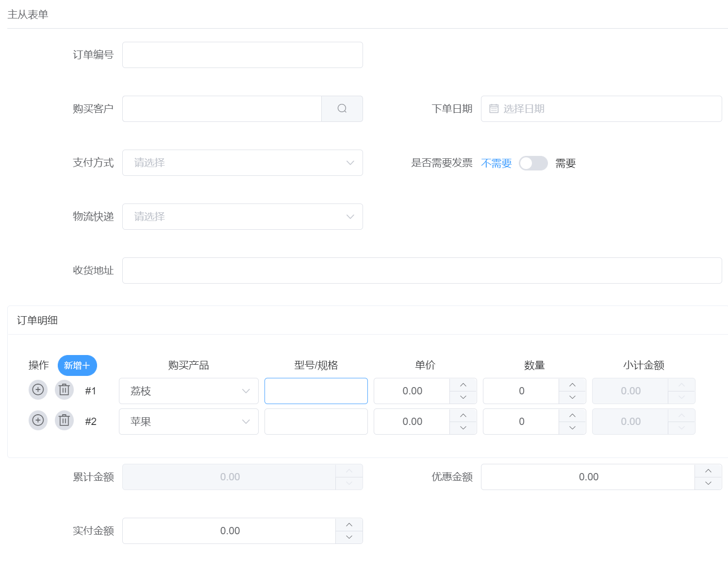Add a row after #1 with the plus icon

[x=38, y=390]
